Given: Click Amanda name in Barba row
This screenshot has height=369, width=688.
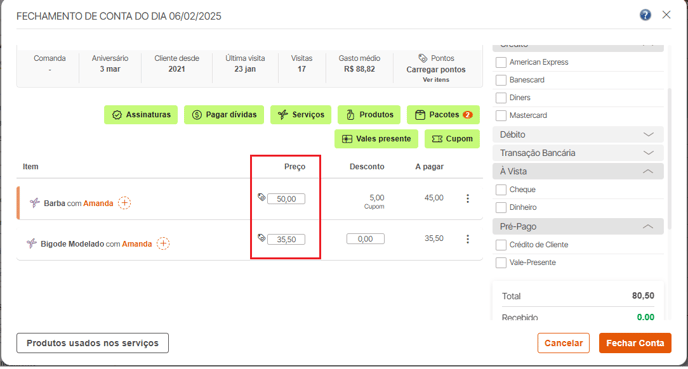Looking at the screenshot, I should point(98,203).
